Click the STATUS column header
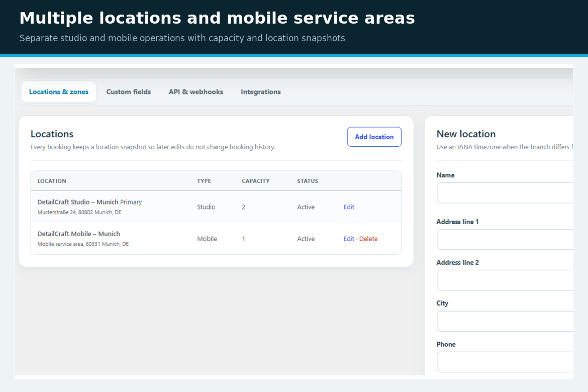This screenshot has height=392, width=588. (308, 181)
